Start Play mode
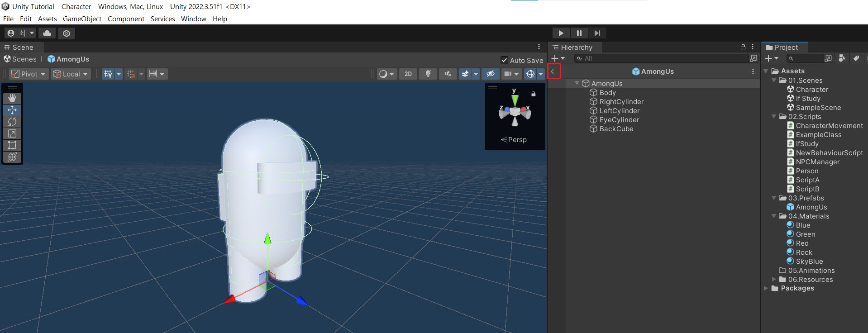Viewport: 868px width, 333px height. pyautogui.click(x=561, y=33)
